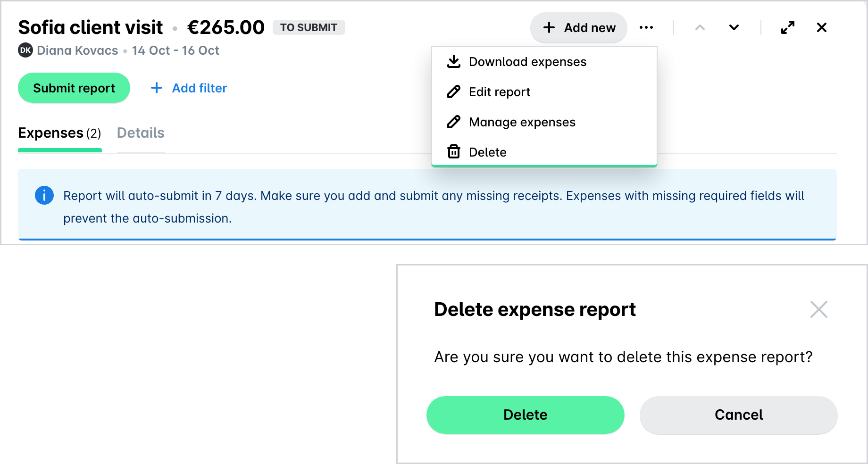Screen dimensions: 868x464
Task: Click the Submit report button
Action: [74, 88]
